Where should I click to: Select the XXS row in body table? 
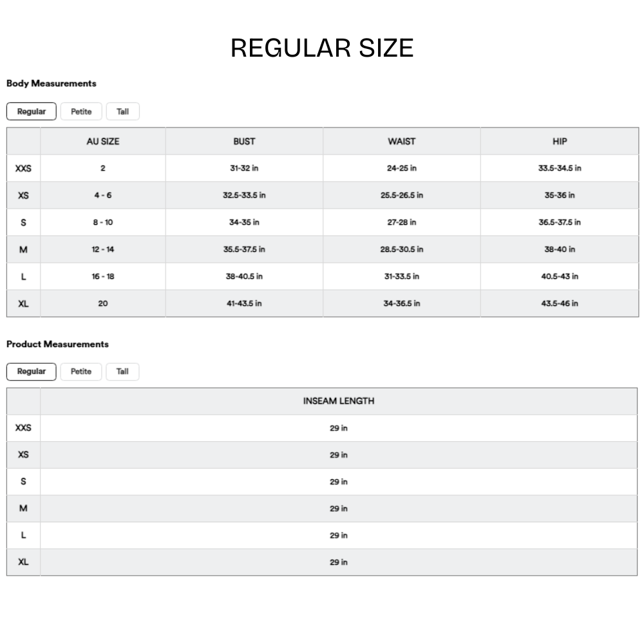pos(23,168)
